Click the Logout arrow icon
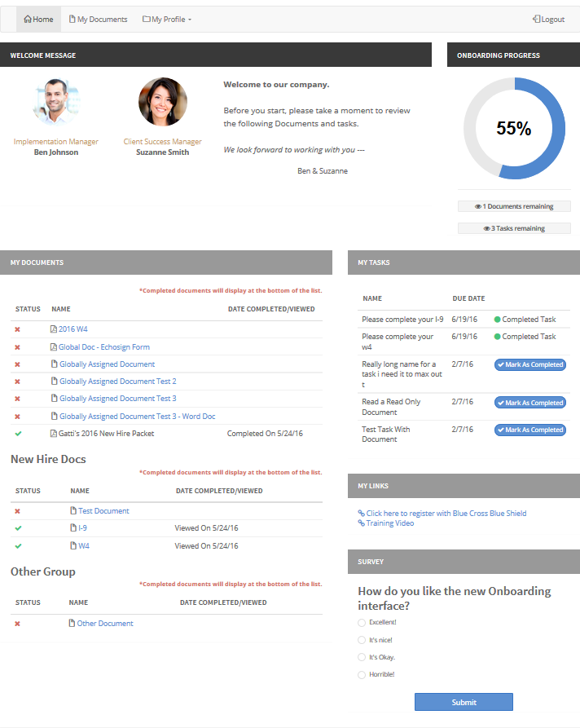Screen dimensions: 580x728 click(536, 19)
